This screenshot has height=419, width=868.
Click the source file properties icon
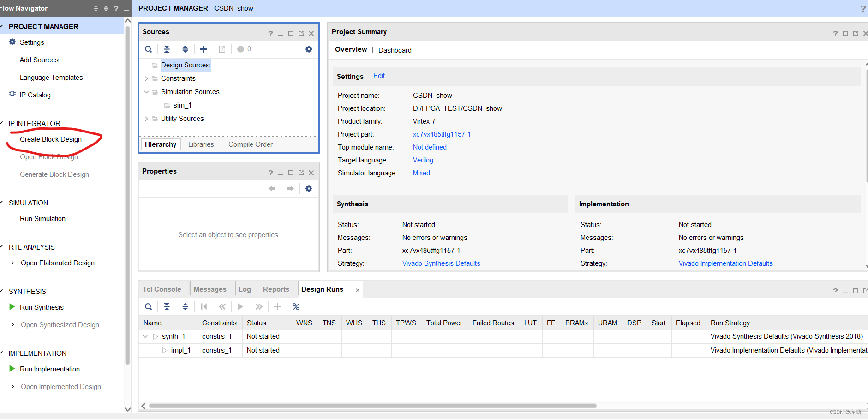[222, 49]
